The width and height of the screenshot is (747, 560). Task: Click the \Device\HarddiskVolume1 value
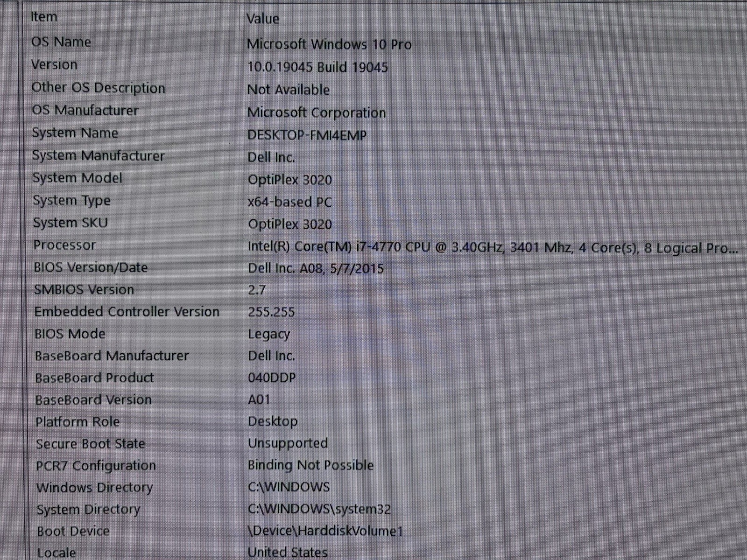pos(325,531)
